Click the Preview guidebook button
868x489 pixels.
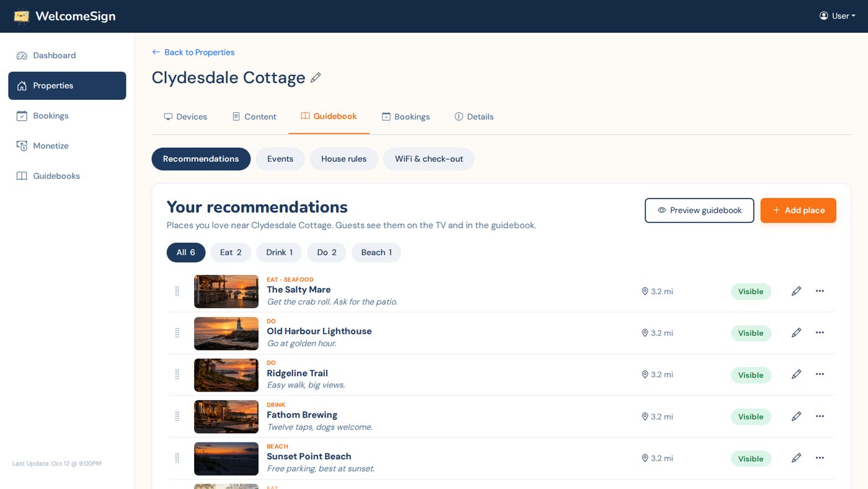click(x=699, y=210)
